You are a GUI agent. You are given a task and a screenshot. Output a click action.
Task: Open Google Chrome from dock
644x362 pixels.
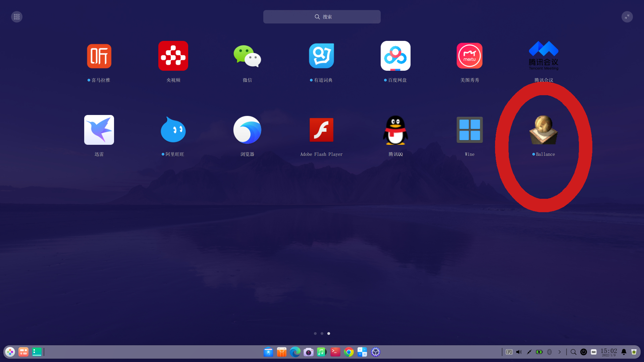click(349, 352)
